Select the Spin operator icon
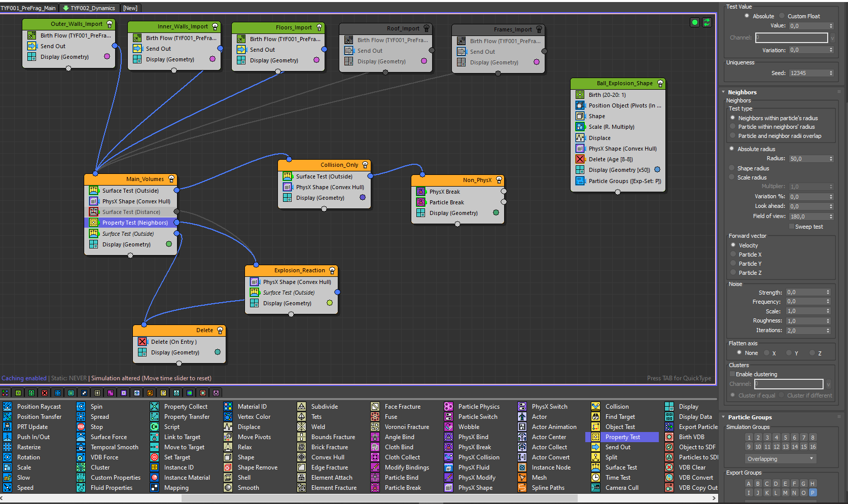 (x=81, y=406)
